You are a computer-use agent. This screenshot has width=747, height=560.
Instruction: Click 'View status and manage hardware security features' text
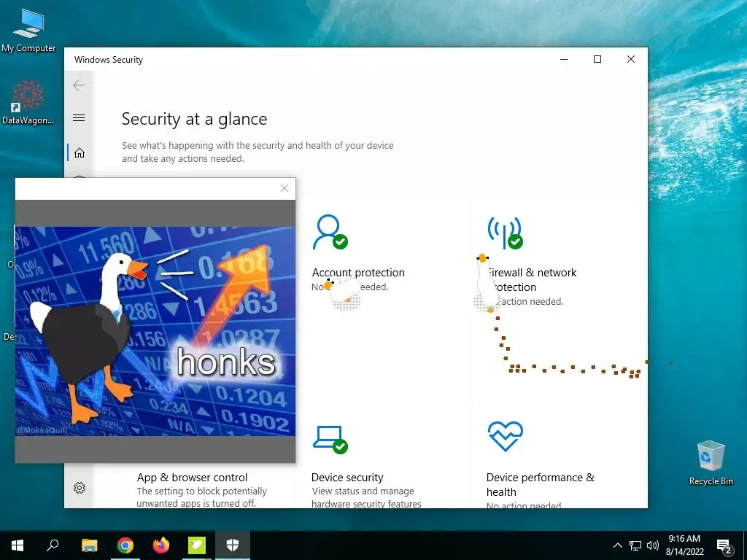tap(366, 497)
